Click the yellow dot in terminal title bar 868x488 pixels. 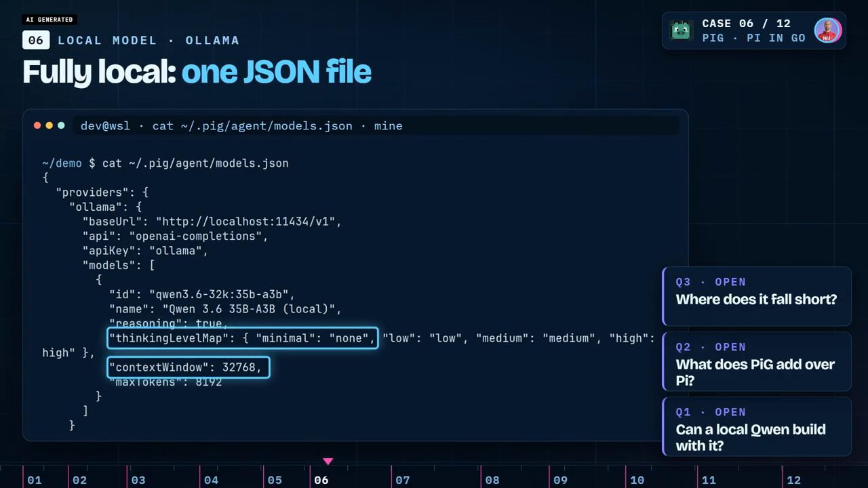coord(50,125)
